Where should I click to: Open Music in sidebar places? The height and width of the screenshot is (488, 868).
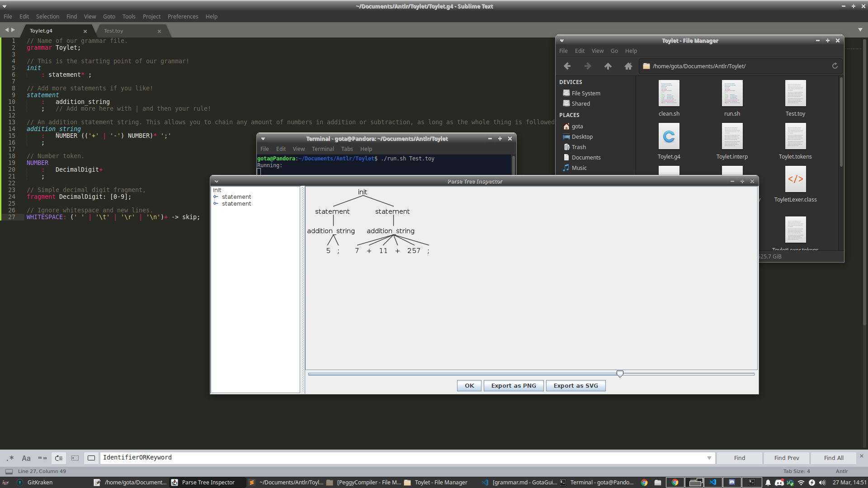coord(579,168)
